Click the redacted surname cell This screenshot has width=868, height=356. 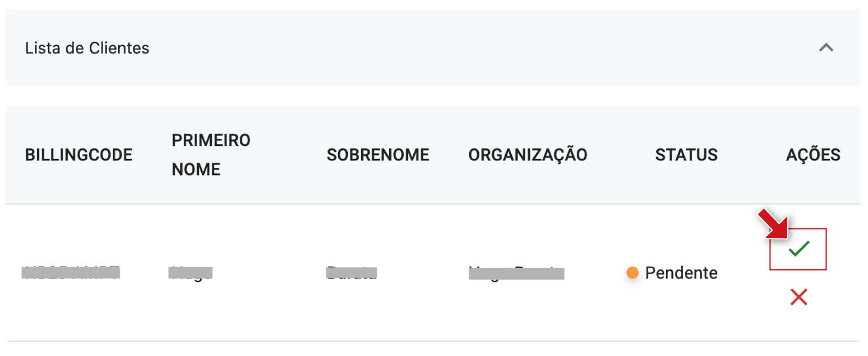pyautogui.click(x=351, y=273)
